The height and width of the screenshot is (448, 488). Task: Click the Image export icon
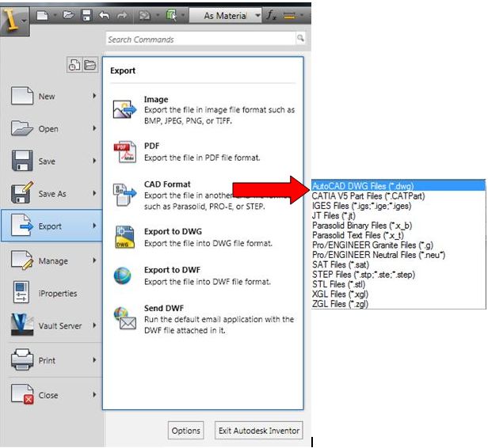[x=124, y=109]
